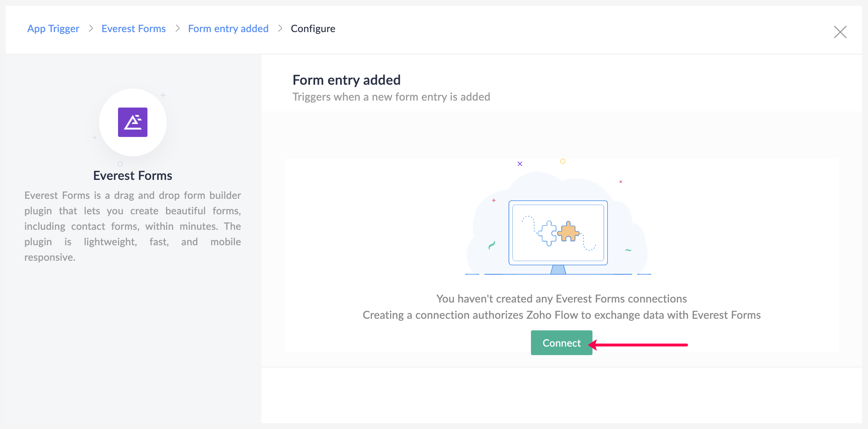This screenshot has width=868, height=429.
Task: Click the chevron after App Trigger
Action: click(x=91, y=28)
